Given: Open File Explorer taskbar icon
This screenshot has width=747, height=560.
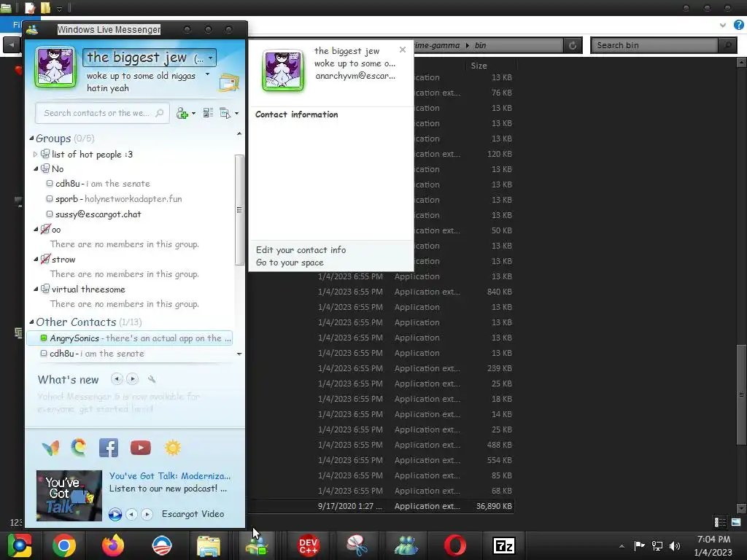Looking at the screenshot, I should click(208, 546).
